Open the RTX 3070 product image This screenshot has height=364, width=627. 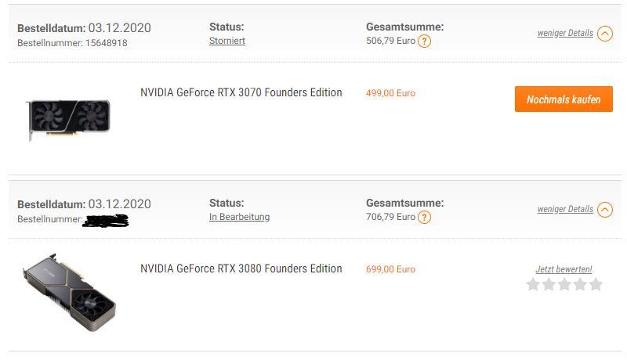[69, 118]
